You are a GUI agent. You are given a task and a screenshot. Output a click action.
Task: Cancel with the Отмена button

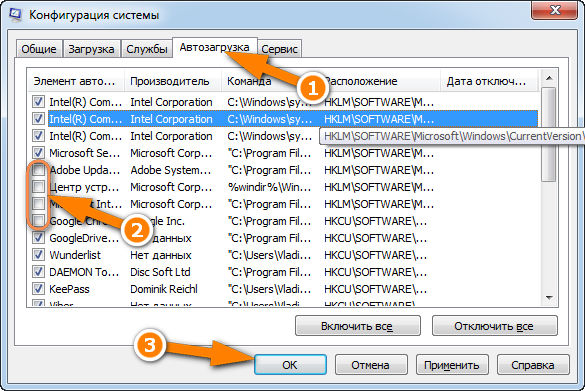[371, 365]
